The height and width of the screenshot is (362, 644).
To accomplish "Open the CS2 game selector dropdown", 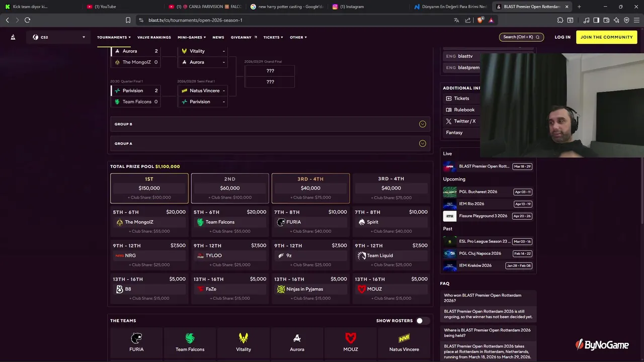I will pyautogui.click(x=59, y=37).
